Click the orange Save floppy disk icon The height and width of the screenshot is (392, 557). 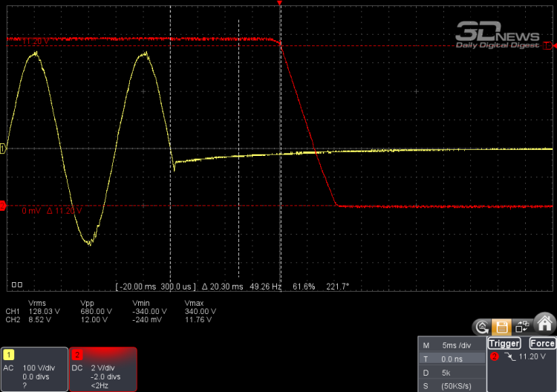[x=503, y=325]
